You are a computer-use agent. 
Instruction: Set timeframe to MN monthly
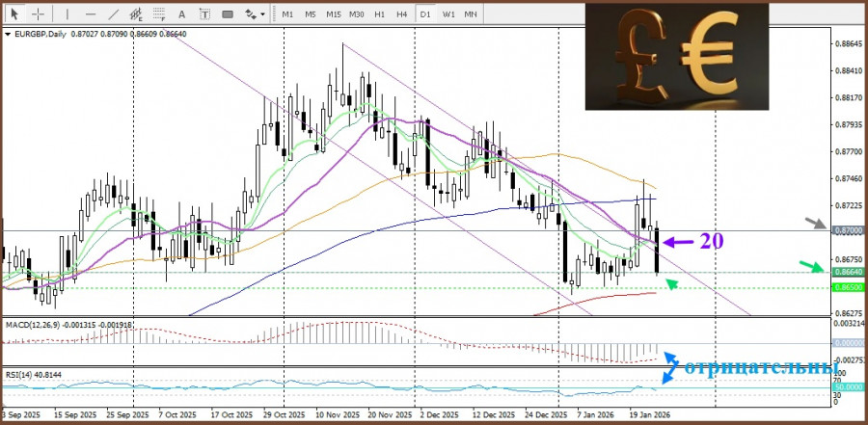(471, 14)
